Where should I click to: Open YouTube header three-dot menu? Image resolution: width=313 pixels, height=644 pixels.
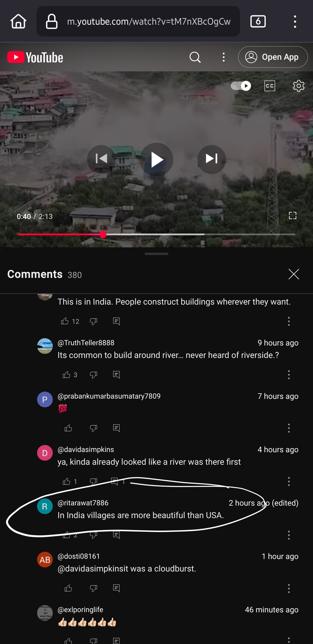pos(223,57)
